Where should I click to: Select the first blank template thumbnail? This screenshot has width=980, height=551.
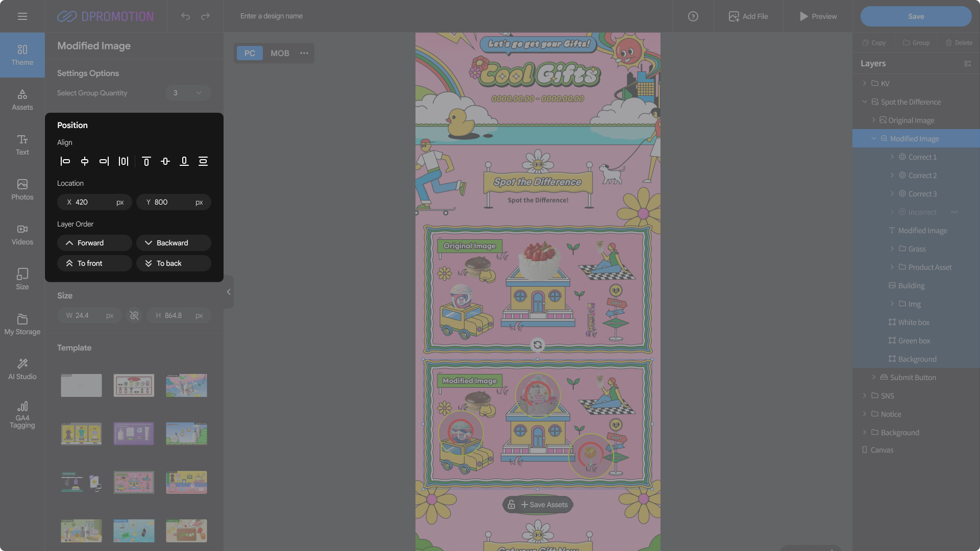coord(81,385)
